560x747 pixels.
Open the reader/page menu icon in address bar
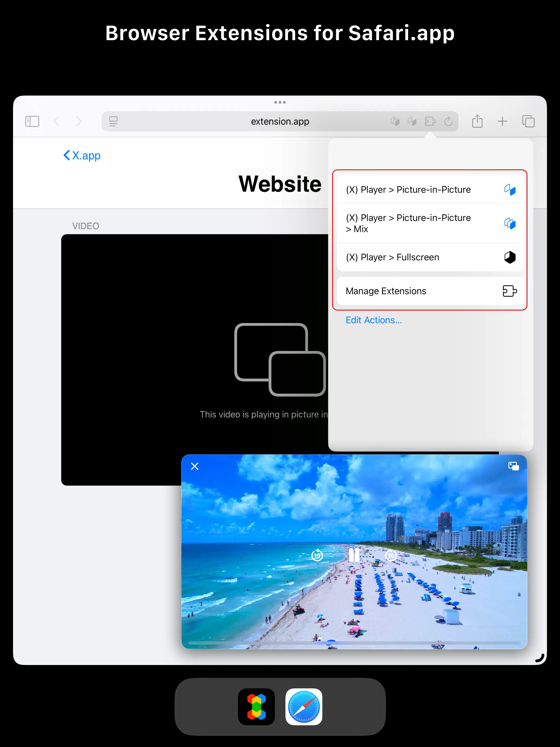[113, 121]
